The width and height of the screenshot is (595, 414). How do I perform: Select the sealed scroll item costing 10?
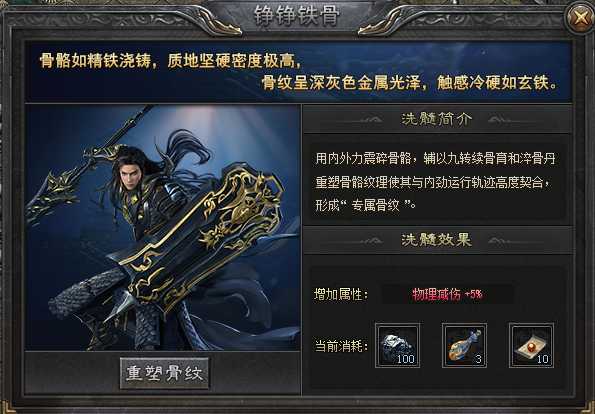(531, 345)
